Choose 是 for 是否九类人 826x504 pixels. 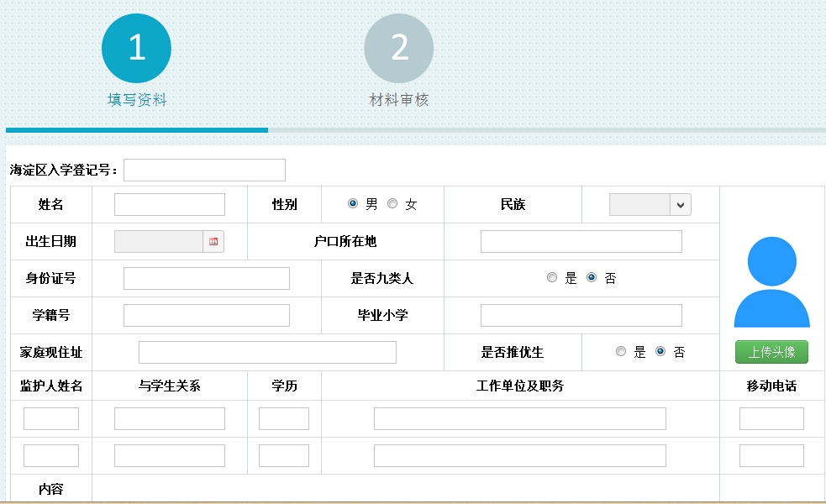tap(552, 277)
